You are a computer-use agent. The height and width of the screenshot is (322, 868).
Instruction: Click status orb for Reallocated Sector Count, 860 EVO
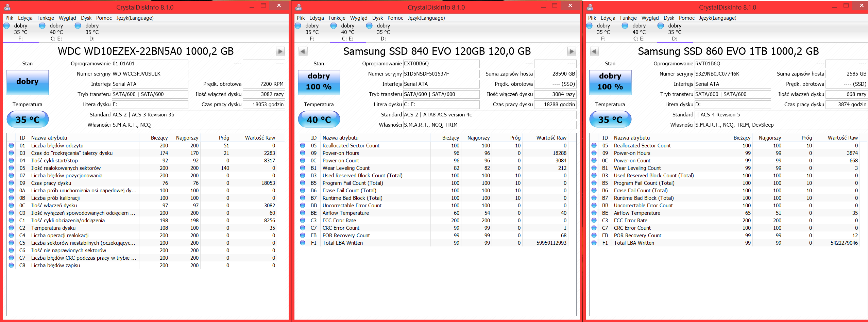(594, 145)
